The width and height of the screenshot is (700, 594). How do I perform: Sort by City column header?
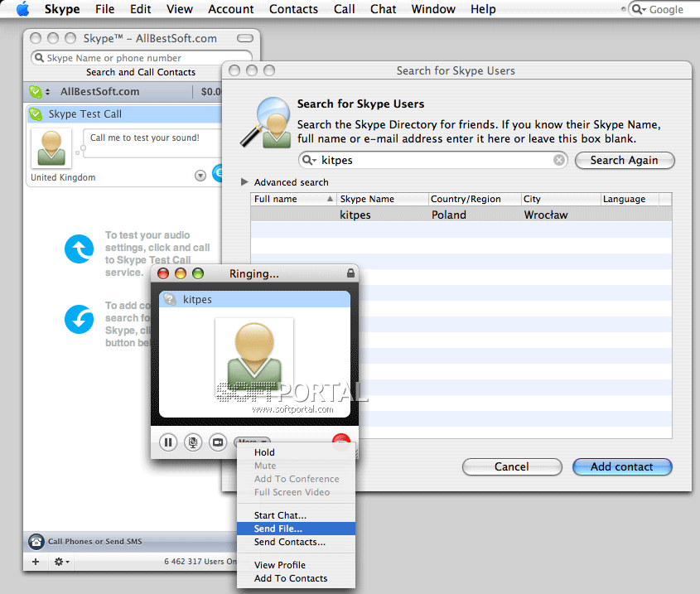click(561, 199)
